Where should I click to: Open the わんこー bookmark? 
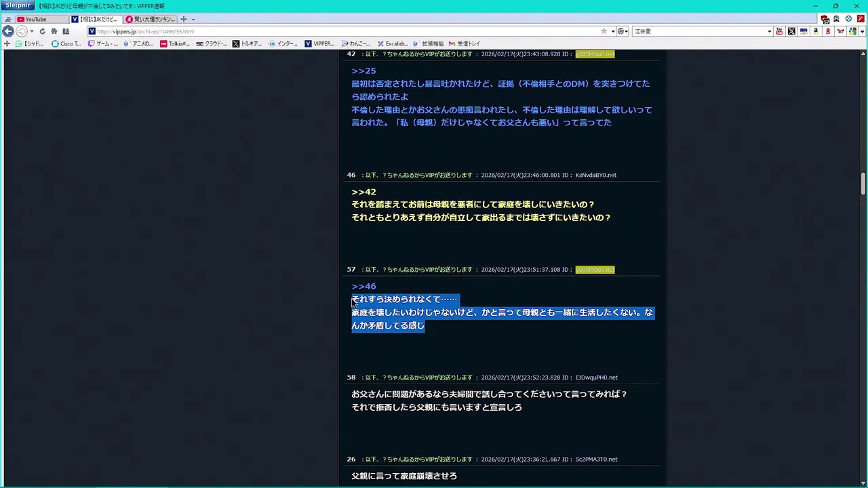click(356, 43)
